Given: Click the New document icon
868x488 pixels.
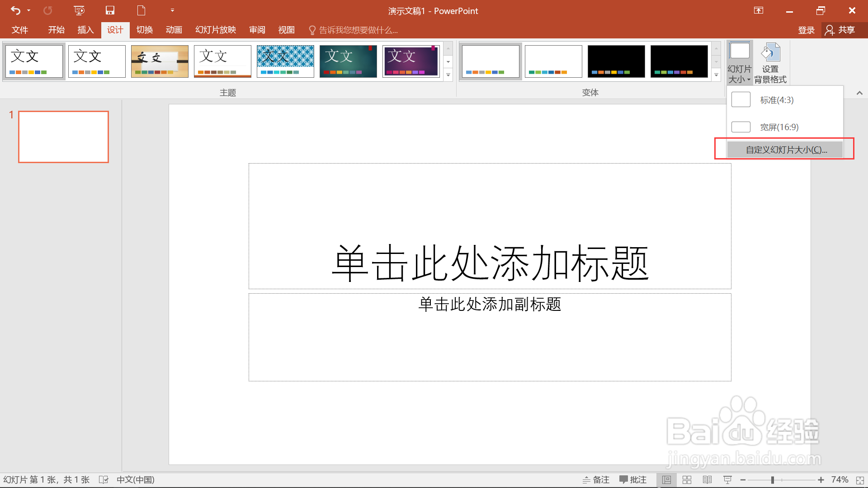Looking at the screenshot, I should pos(142,10).
